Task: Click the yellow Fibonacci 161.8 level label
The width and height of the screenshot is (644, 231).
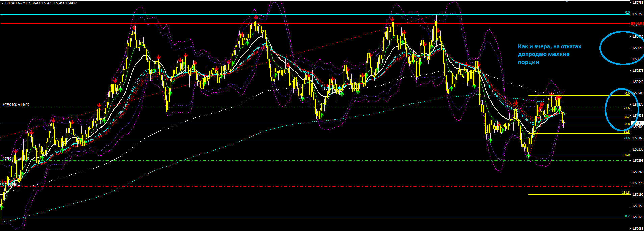Action: pos(626,193)
